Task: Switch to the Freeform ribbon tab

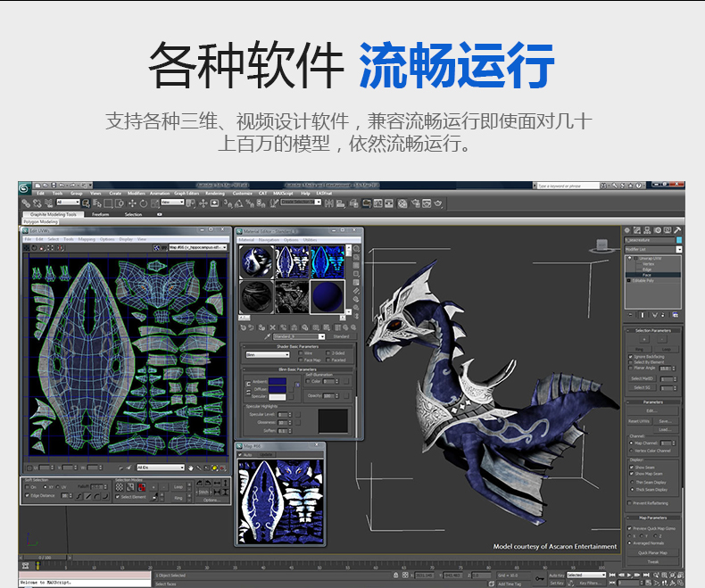Action: [x=101, y=214]
